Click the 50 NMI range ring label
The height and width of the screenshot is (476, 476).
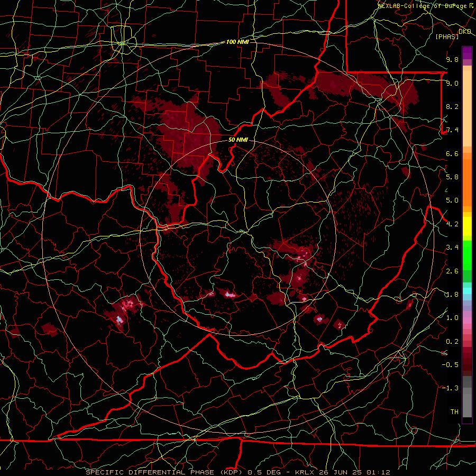pos(238,140)
